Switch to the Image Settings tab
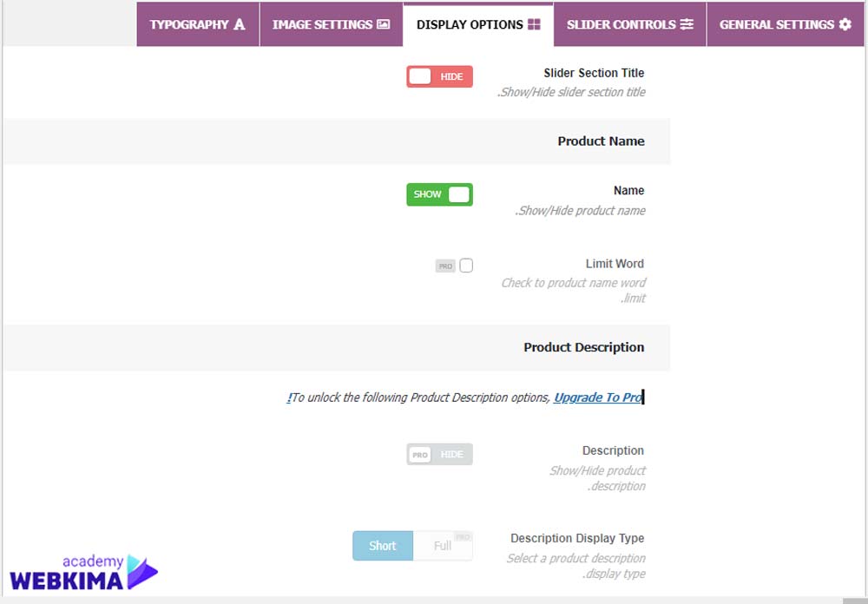 point(331,24)
